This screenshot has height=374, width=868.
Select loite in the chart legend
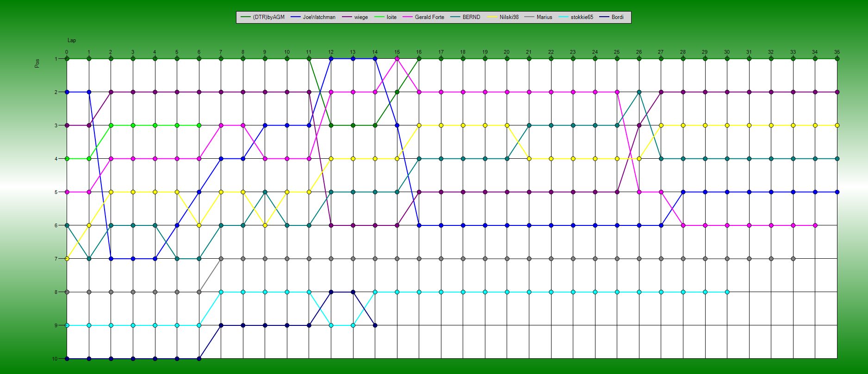coord(385,17)
